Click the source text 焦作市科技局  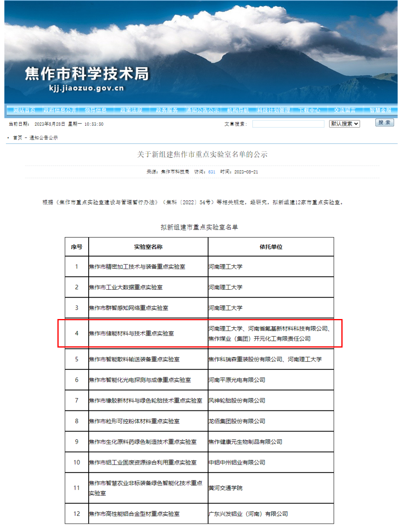[x=175, y=172]
